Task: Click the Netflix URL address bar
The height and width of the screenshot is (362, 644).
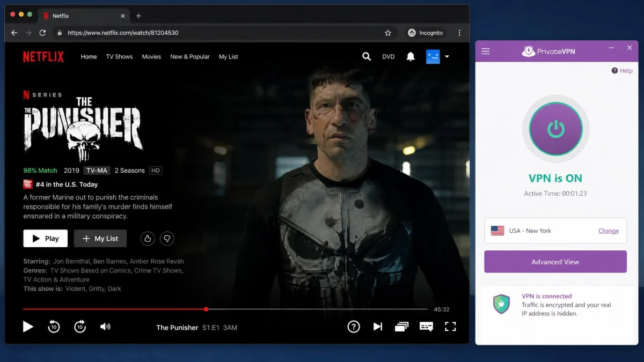Action: coord(224,33)
